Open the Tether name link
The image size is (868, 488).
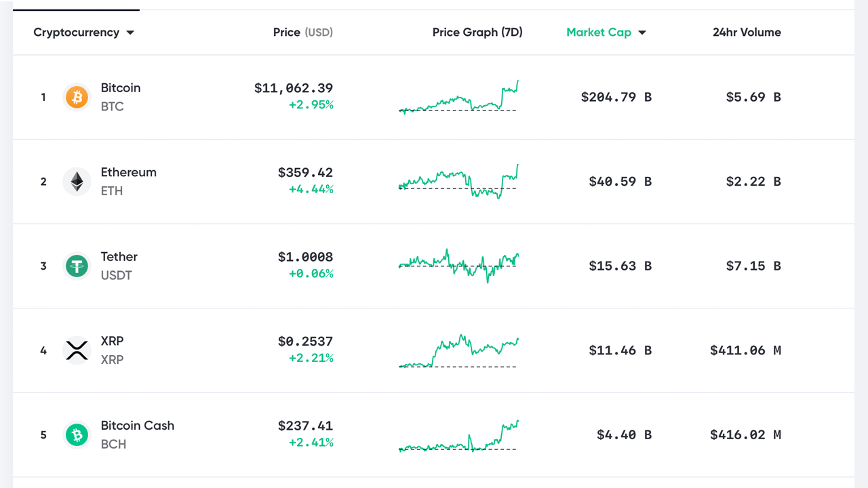pyautogui.click(x=119, y=257)
